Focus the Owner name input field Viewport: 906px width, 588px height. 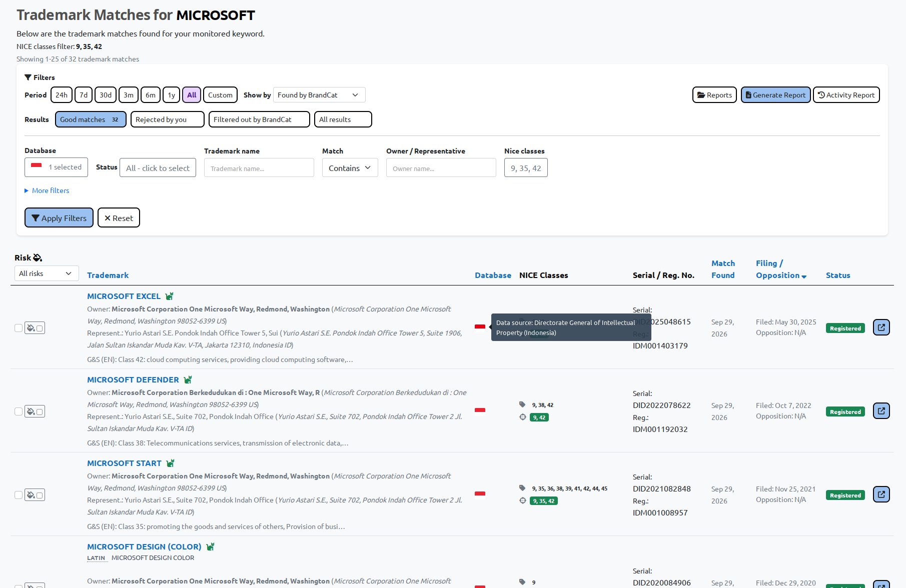pos(441,168)
